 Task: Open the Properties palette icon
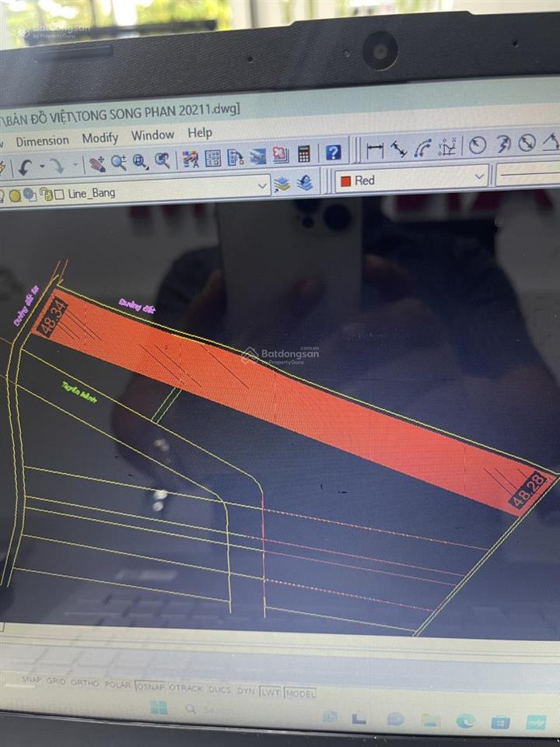[191, 160]
